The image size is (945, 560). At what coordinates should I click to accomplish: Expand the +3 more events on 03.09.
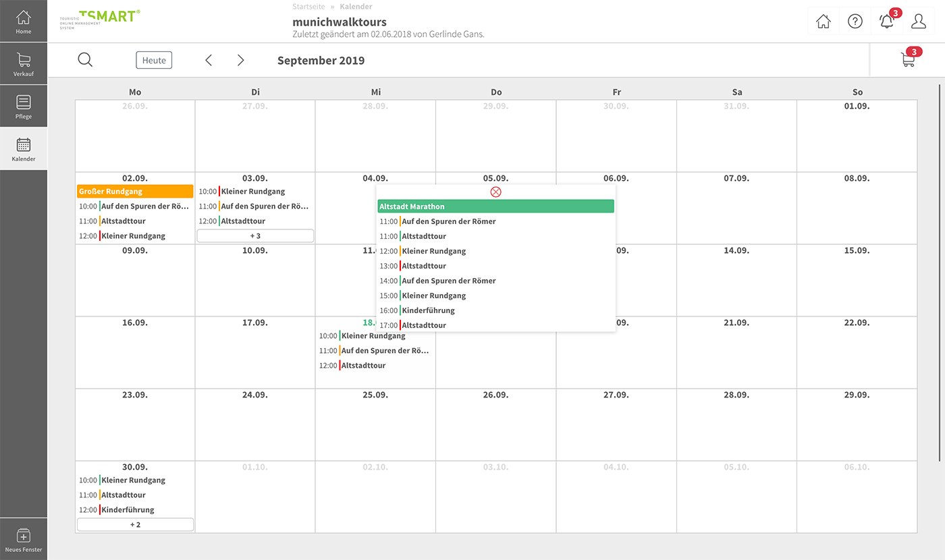(x=255, y=235)
